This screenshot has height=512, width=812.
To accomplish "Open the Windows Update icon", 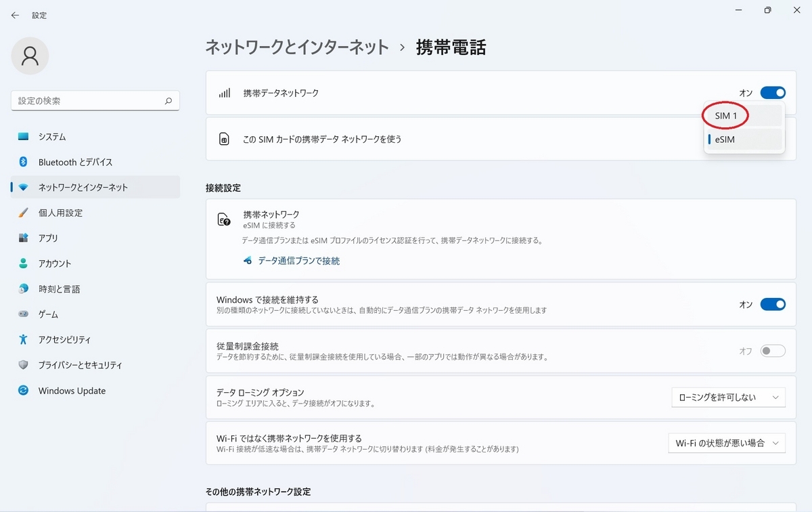I will (x=24, y=391).
